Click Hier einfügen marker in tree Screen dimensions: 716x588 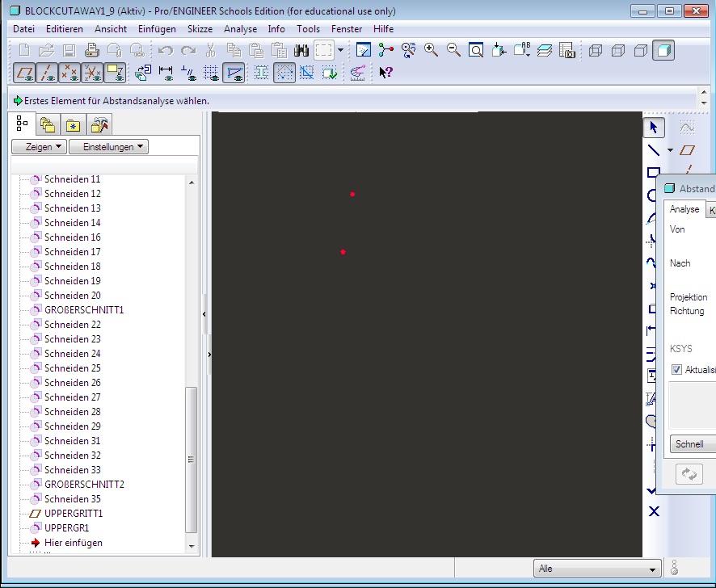[73, 542]
